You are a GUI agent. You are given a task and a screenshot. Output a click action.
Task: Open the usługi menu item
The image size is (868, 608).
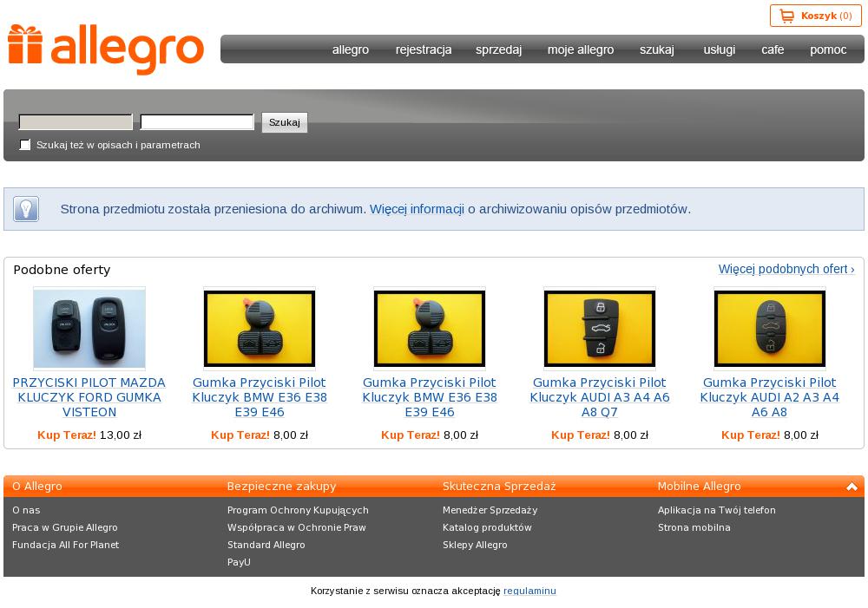pyautogui.click(x=719, y=49)
